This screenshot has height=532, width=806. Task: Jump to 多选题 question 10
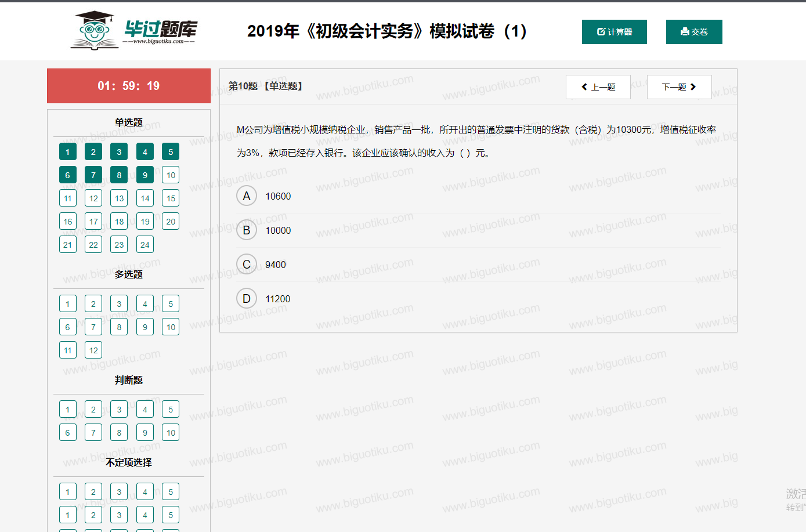coord(171,327)
